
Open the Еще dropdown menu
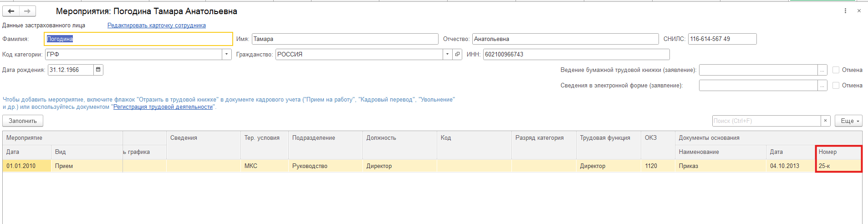(848, 121)
